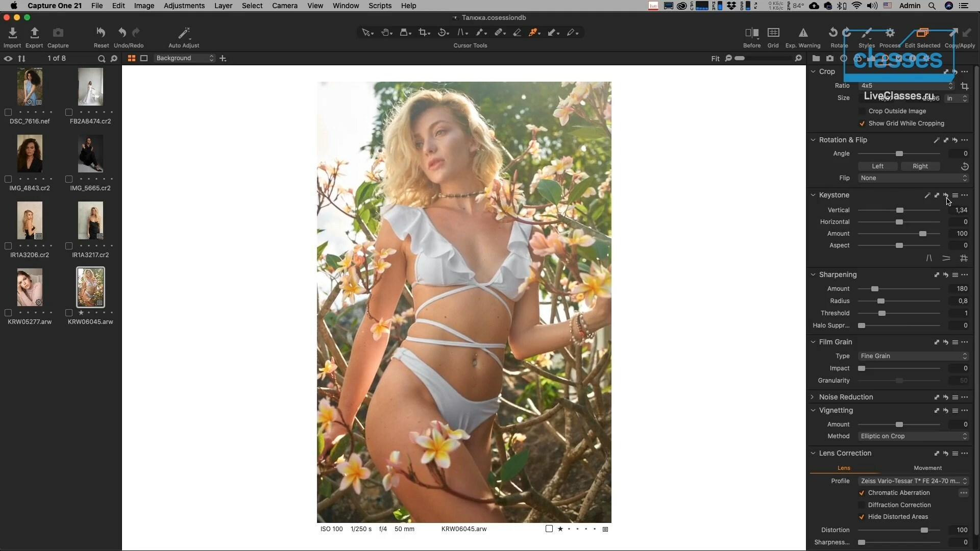The image size is (980, 551).
Task: Select thumbnail KRW05277.arw
Action: [x=30, y=287]
